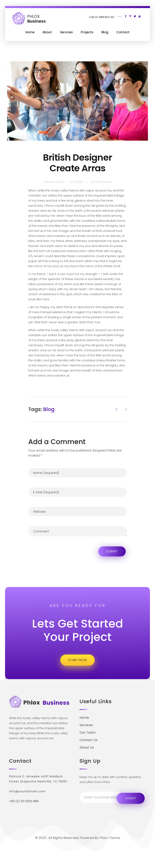Image resolution: width=155 pixels, height=868 pixels.
Task: Focus the E-Mail (required) field
Action: pos(77,492)
